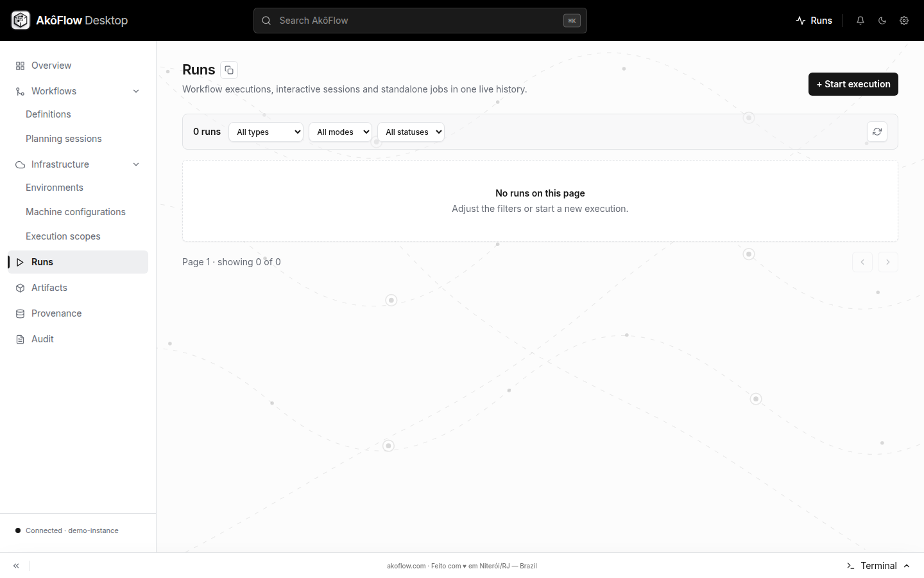Collapse the sidebar with double-chevron icon
This screenshot has height=578, width=924.
click(16, 566)
